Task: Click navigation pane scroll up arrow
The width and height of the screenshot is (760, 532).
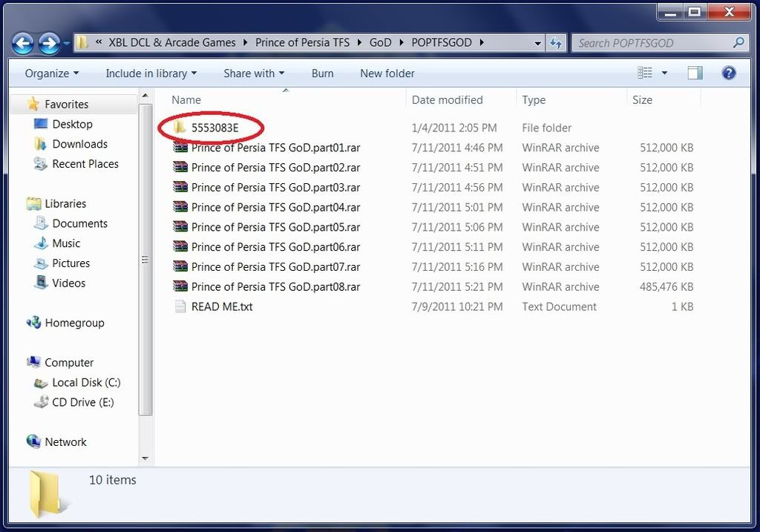Action: (145, 96)
